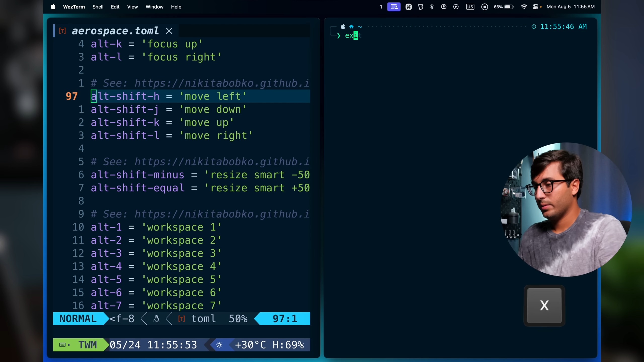Open the Wi-Fi status icon
Viewport: 644px width, 362px height.
(524, 7)
